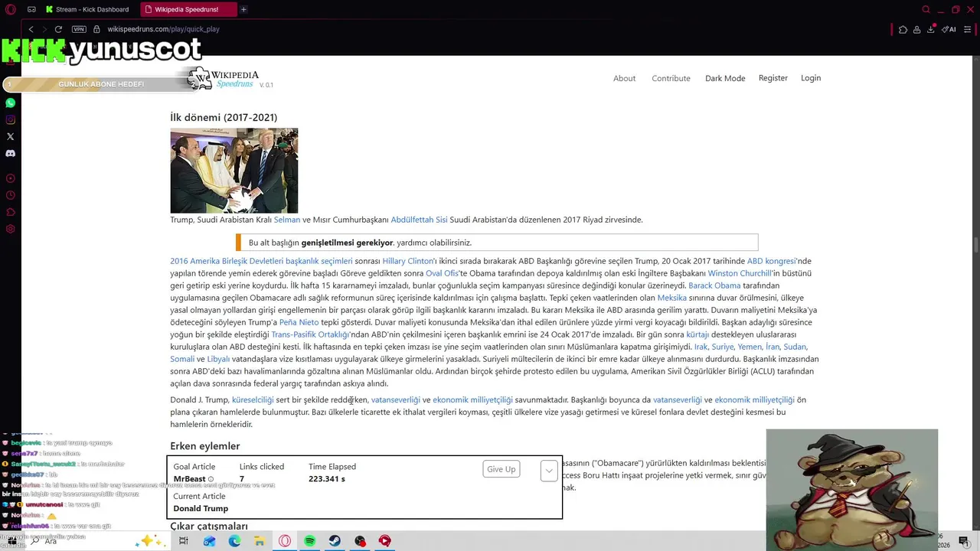Follow the ABD kongresi link

pos(771,261)
